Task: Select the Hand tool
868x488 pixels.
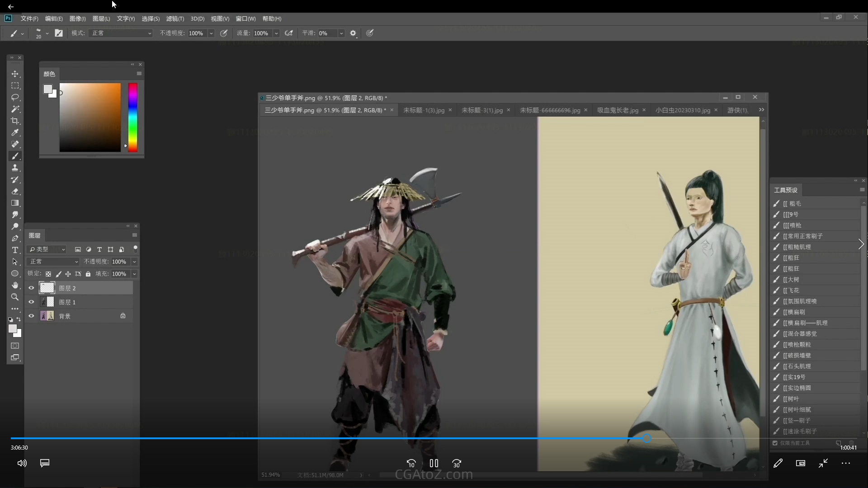Action: [15, 285]
